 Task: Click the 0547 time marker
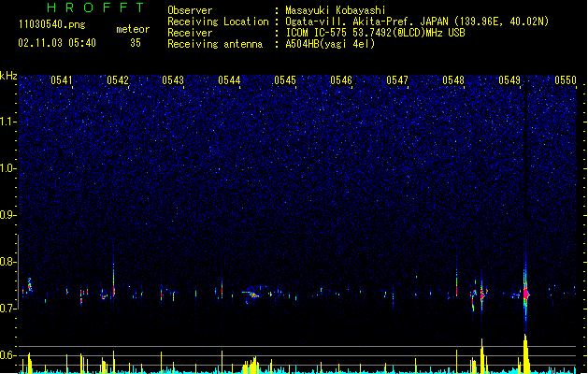point(397,80)
